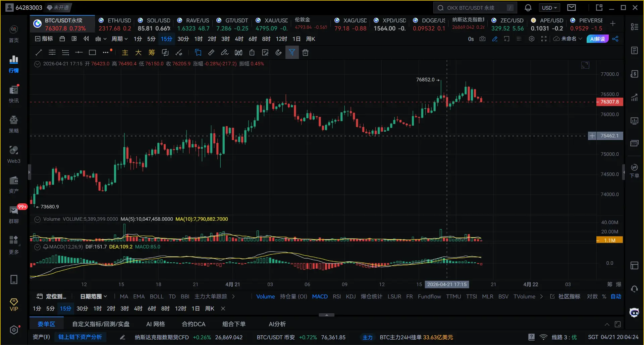Toggle the MACD indicator
The width and height of the screenshot is (644, 345).
click(320, 296)
